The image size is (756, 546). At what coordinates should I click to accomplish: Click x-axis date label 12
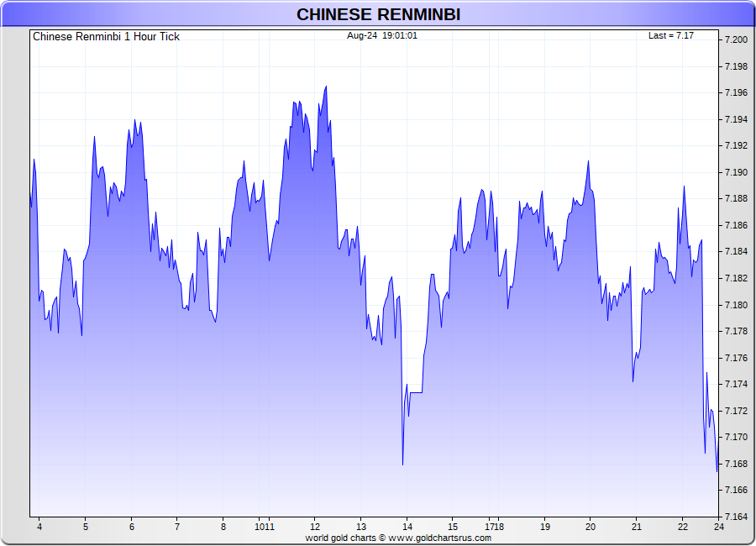tap(315, 527)
